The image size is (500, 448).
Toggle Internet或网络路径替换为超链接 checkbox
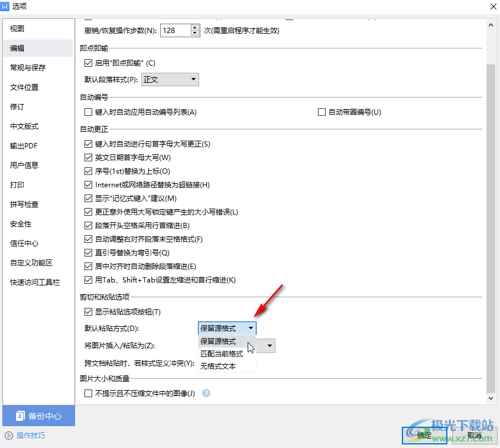(x=88, y=184)
